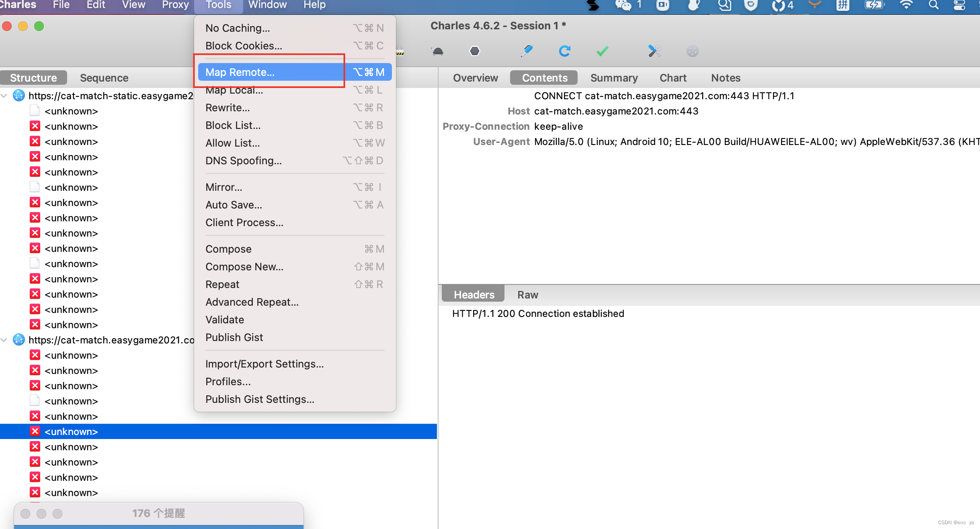The height and width of the screenshot is (529, 980).
Task: Click the green validate checkmark icon
Action: (x=602, y=51)
